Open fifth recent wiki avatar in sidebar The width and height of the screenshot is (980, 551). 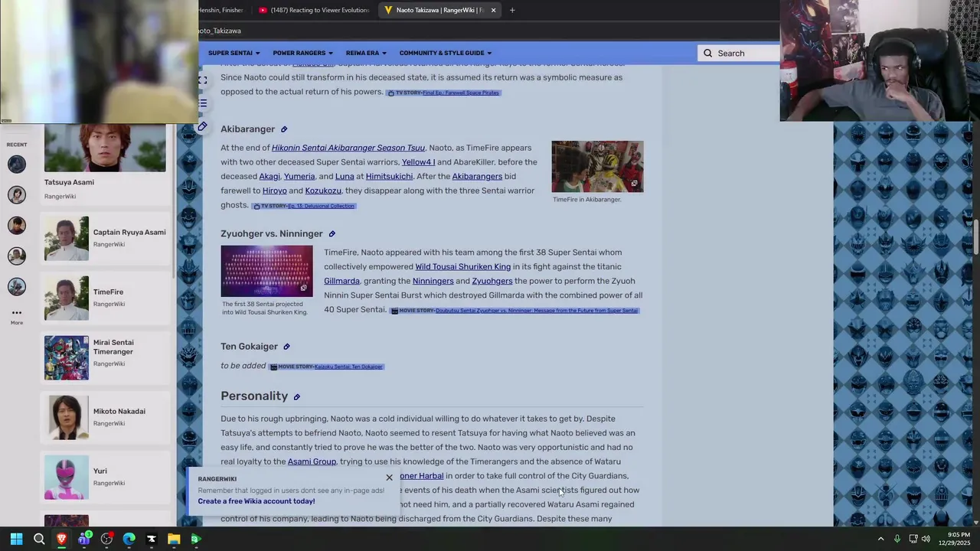coord(17,286)
